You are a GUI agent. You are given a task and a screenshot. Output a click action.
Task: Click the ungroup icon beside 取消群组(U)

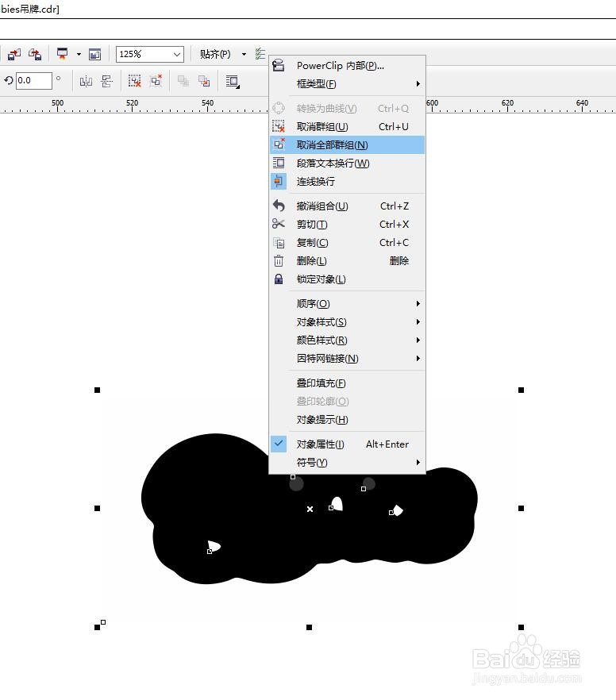[279, 127]
